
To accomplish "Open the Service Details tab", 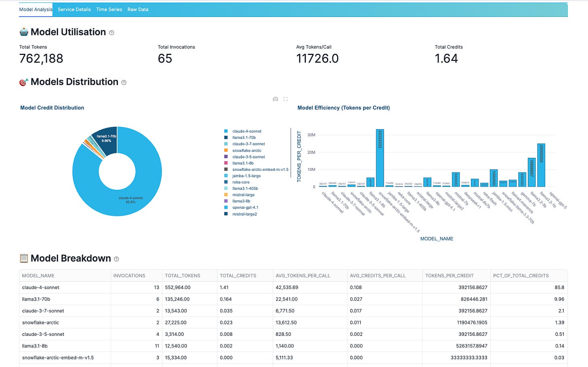I will 74,9.
